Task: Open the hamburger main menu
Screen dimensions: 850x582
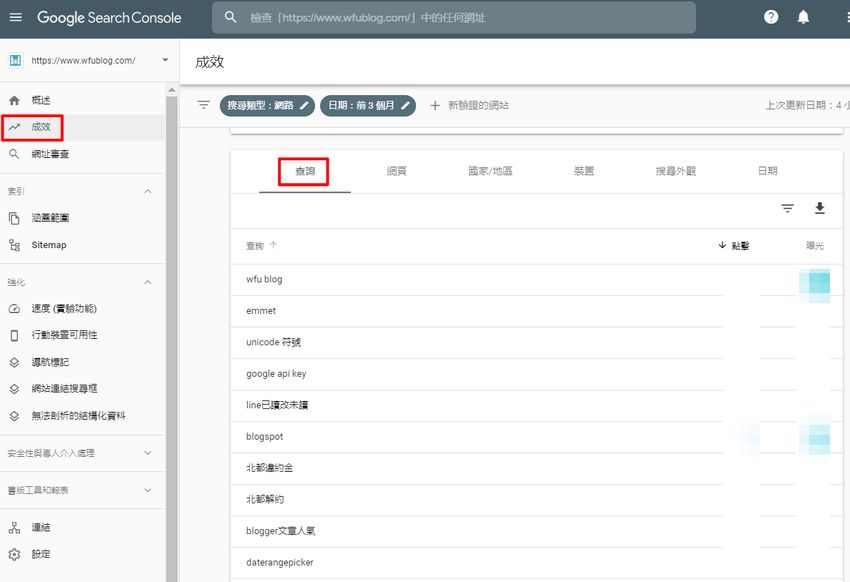Action: click(16, 17)
